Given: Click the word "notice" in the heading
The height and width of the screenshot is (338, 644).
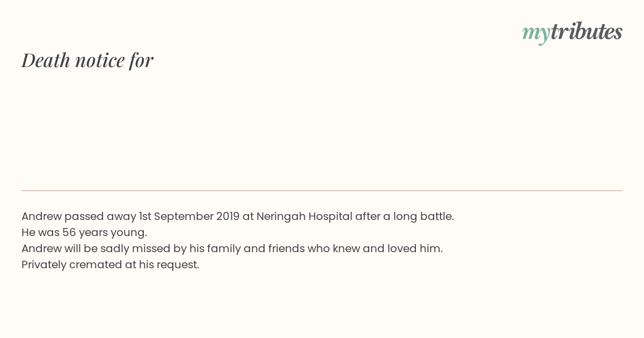Looking at the screenshot, I should 100,60.
